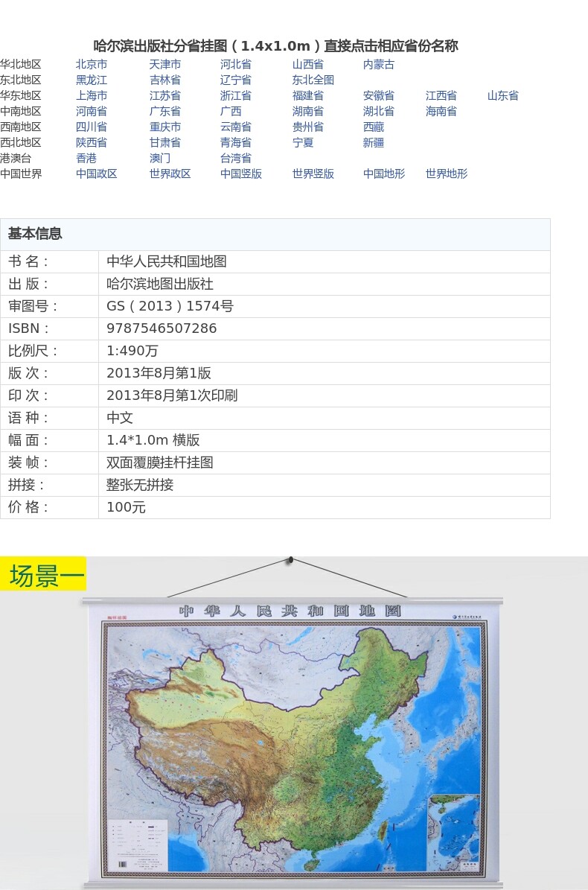Screen dimensions: 588x890
Task: Click the 西北地区 region label
Action: click(20, 142)
